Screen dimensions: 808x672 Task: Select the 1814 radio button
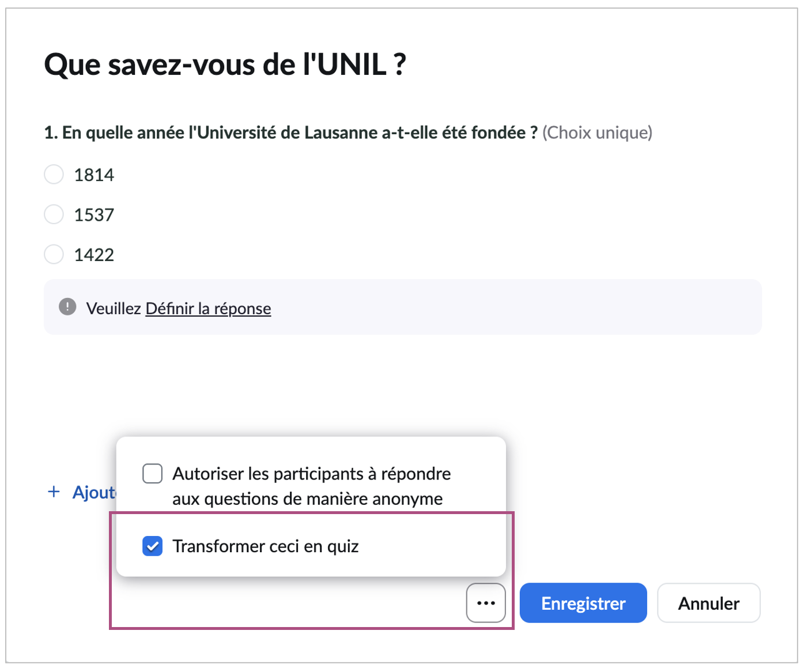click(54, 174)
